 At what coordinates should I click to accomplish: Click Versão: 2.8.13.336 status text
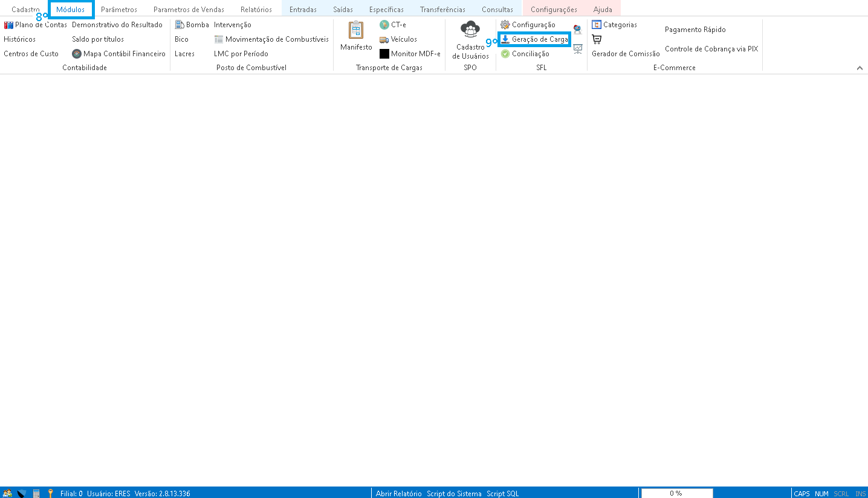click(163, 494)
